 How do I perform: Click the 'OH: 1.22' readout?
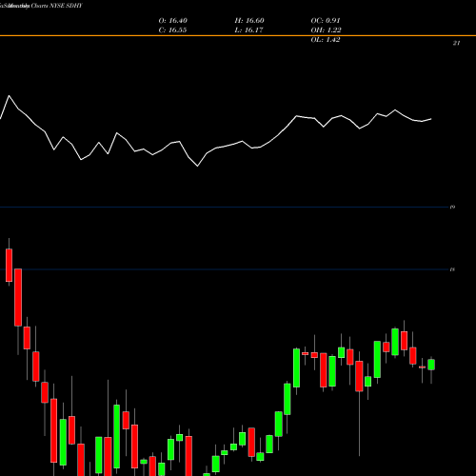pos(326,30)
